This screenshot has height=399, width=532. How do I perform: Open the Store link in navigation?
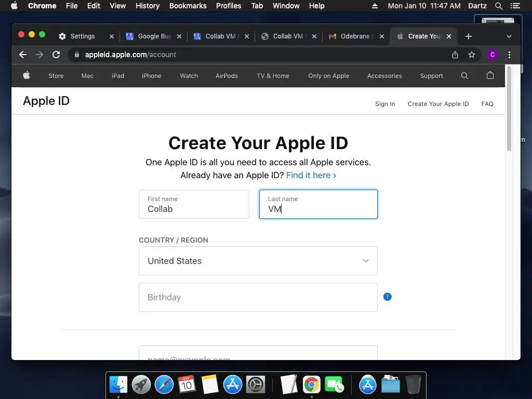click(56, 76)
